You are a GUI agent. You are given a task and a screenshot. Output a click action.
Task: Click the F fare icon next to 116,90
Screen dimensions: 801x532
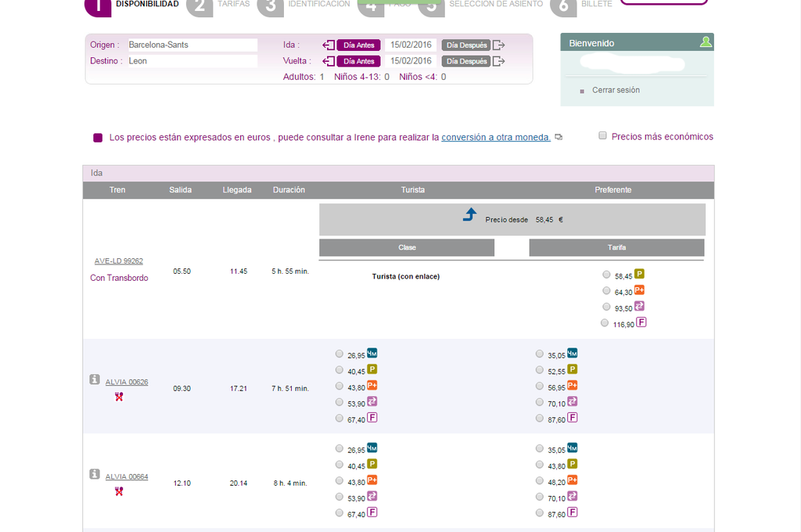(x=641, y=322)
